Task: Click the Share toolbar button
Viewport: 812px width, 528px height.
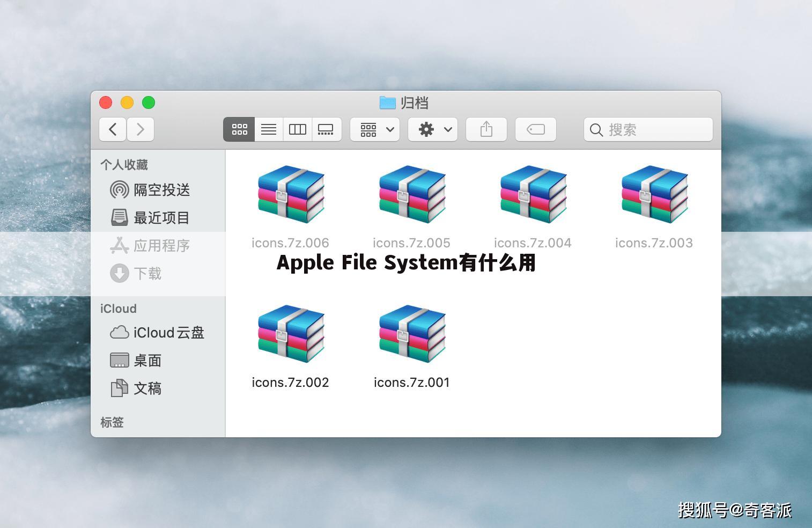Action: [486, 129]
